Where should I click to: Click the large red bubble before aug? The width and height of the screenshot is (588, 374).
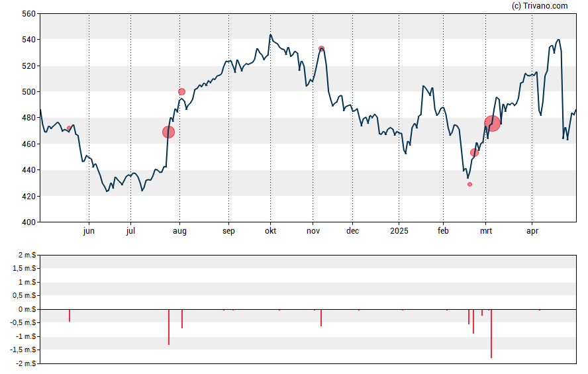pyautogui.click(x=168, y=132)
